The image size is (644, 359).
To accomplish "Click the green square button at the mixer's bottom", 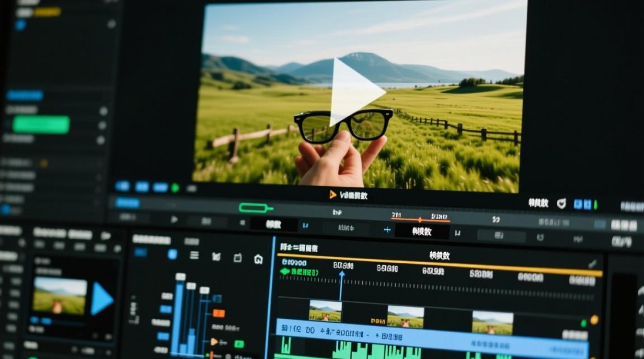I will coord(238,344).
